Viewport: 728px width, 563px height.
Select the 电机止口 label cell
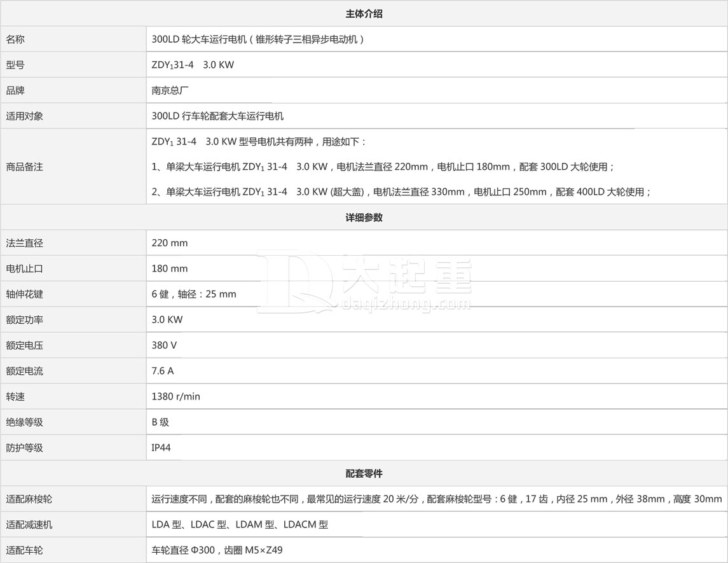(73, 268)
